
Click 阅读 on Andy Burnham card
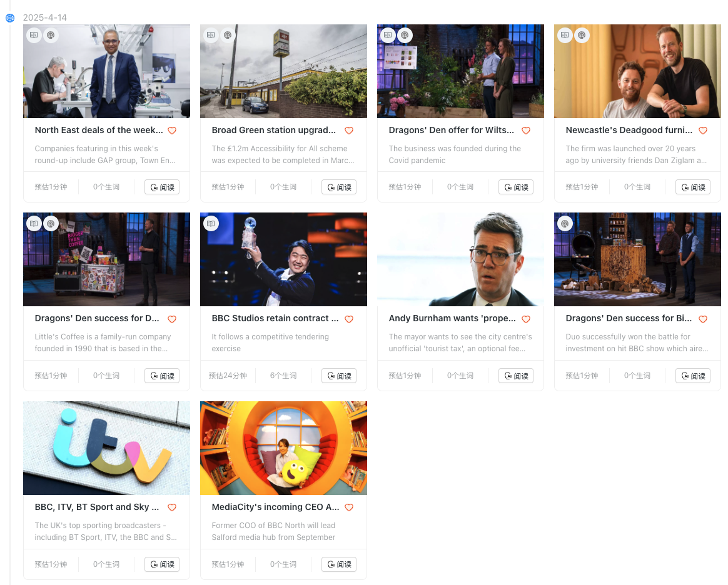coord(516,376)
